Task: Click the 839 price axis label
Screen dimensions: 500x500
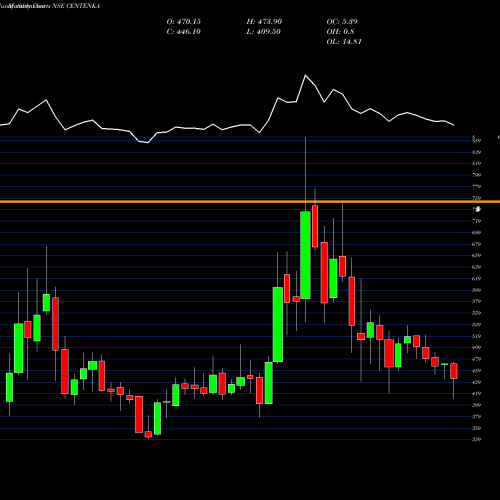Action: tap(477, 152)
